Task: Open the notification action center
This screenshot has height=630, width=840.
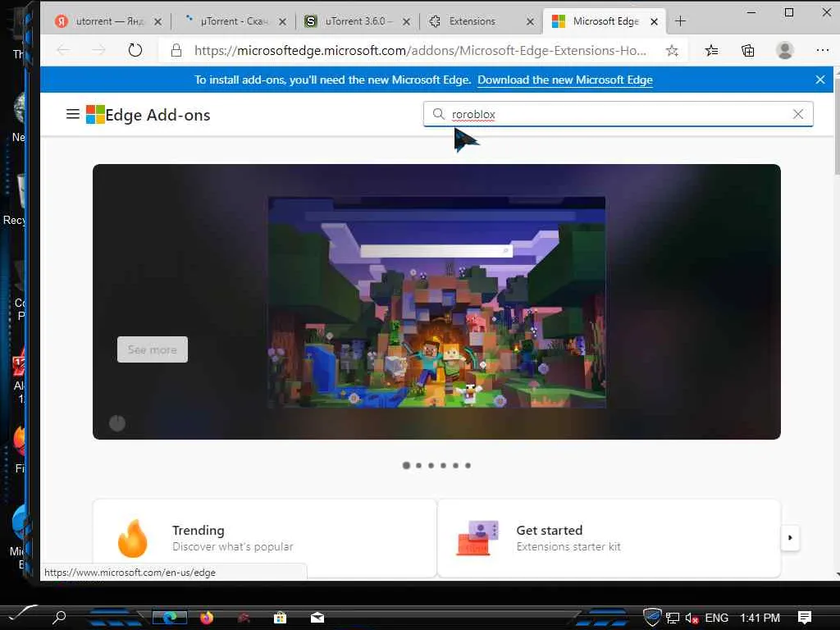Action: point(804,618)
